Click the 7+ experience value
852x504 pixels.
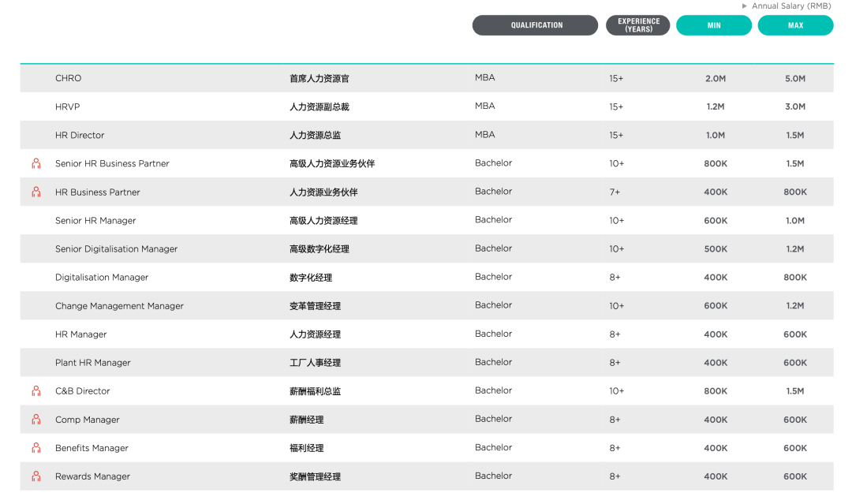(615, 192)
